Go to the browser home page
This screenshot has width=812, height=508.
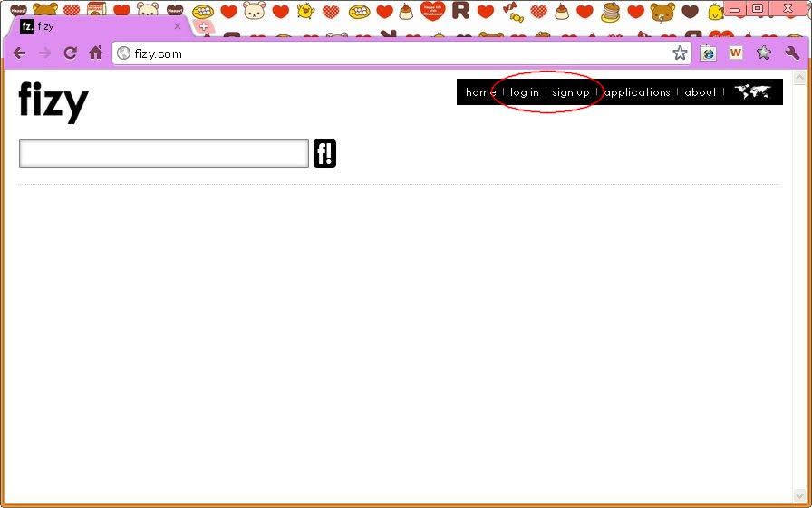[95, 53]
